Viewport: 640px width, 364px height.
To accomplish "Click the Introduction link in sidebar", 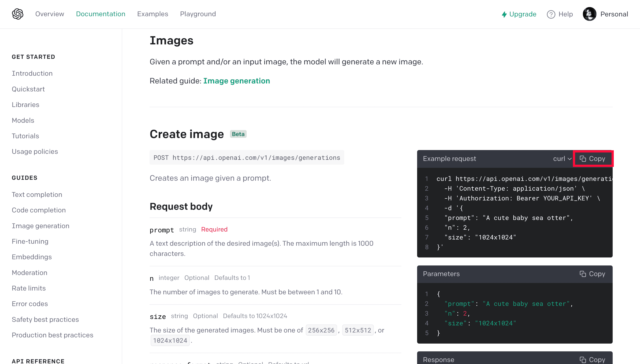I will 32,73.
